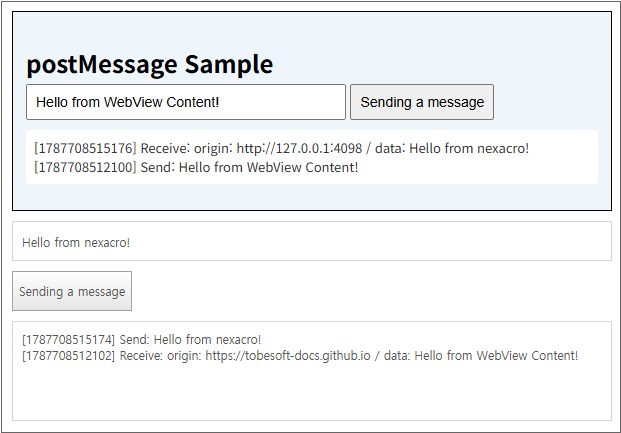The width and height of the screenshot is (621, 433).
Task: Focus the "Hello from nexacro!" edit field
Action: [312, 241]
